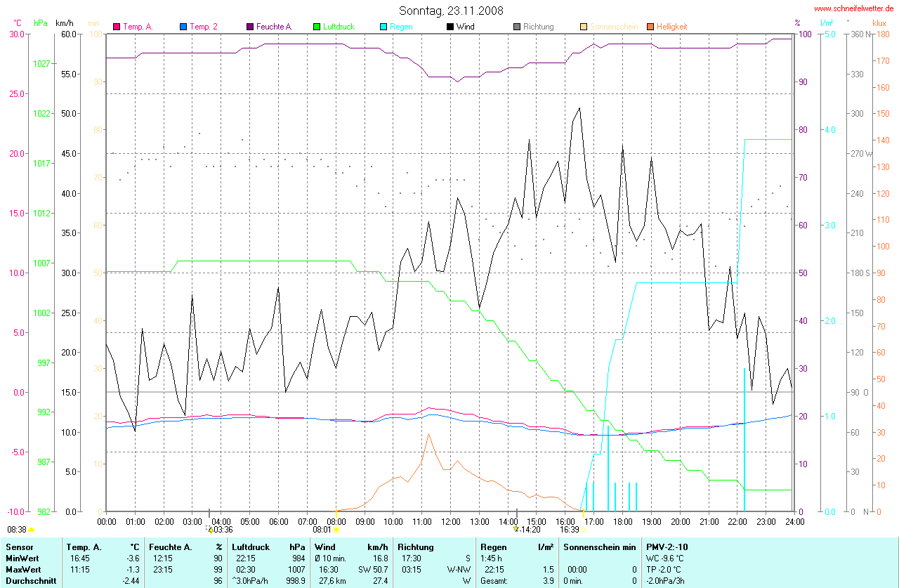Click the Feuchte A. header in table

tap(169, 547)
